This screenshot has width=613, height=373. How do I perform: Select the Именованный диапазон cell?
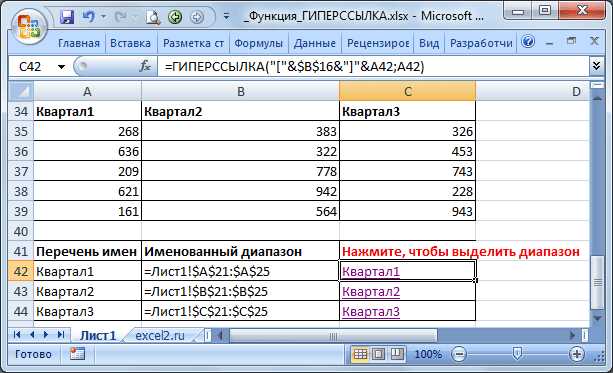tap(240, 251)
